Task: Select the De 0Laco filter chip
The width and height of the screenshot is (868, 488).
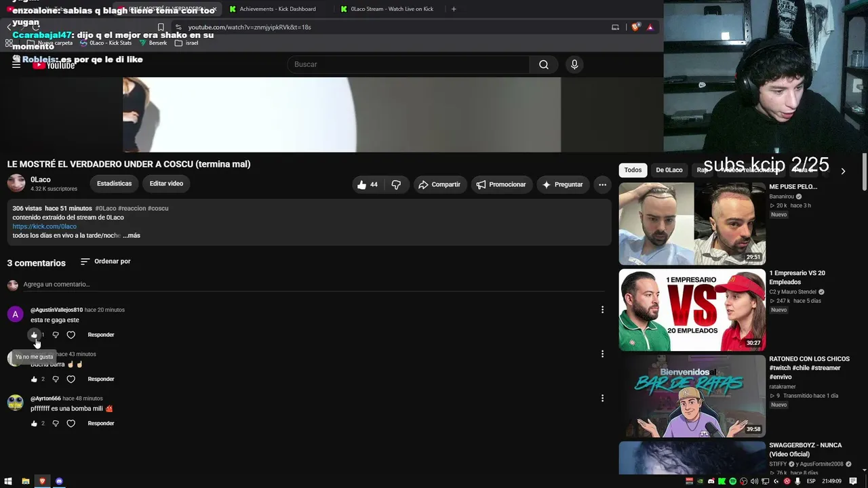Action: [x=669, y=170]
